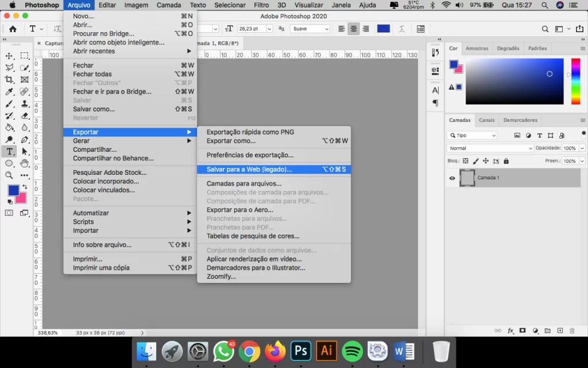Viewport: 588px width, 368px height.
Task: Open the Preen. fill dropdown arrow
Action: 582,161
